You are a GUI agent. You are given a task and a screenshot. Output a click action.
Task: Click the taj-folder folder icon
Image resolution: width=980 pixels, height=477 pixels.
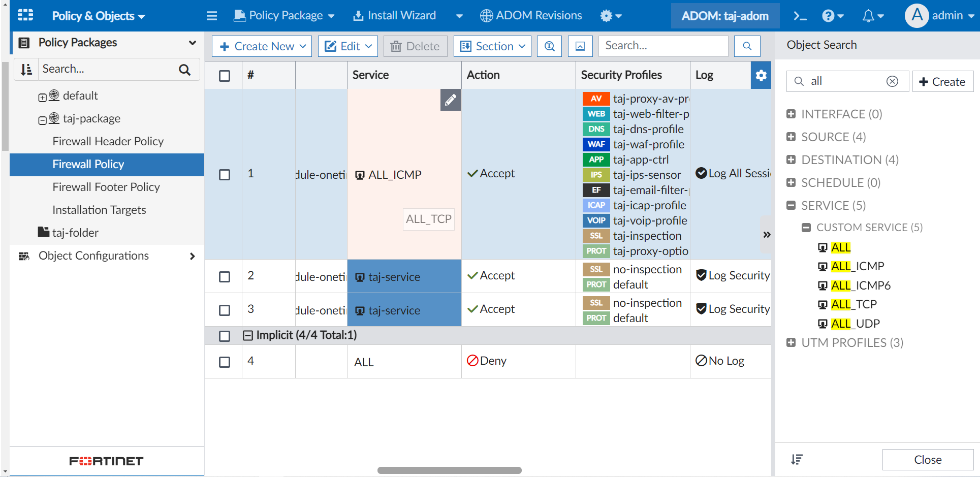(44, 232)
